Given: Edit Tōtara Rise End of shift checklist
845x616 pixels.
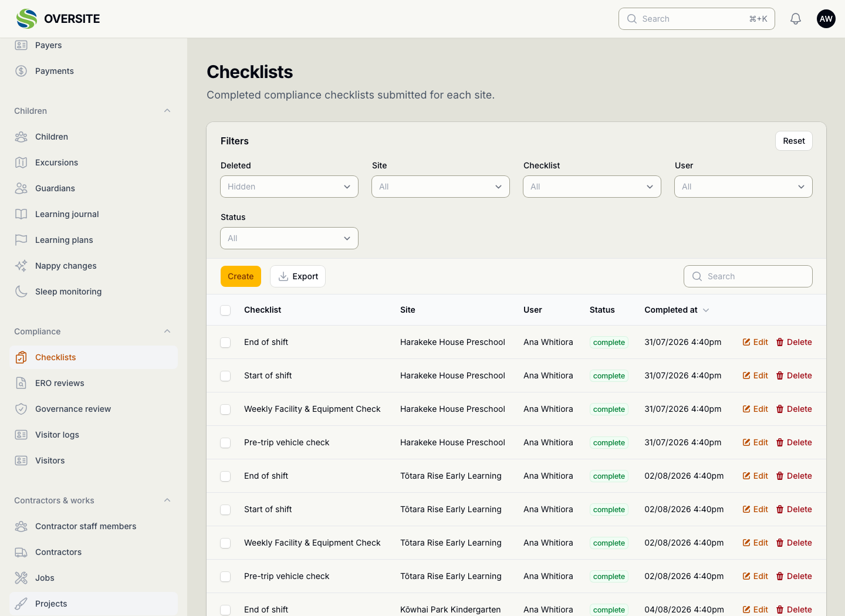Looking at the screenshot, I should 755,476.
